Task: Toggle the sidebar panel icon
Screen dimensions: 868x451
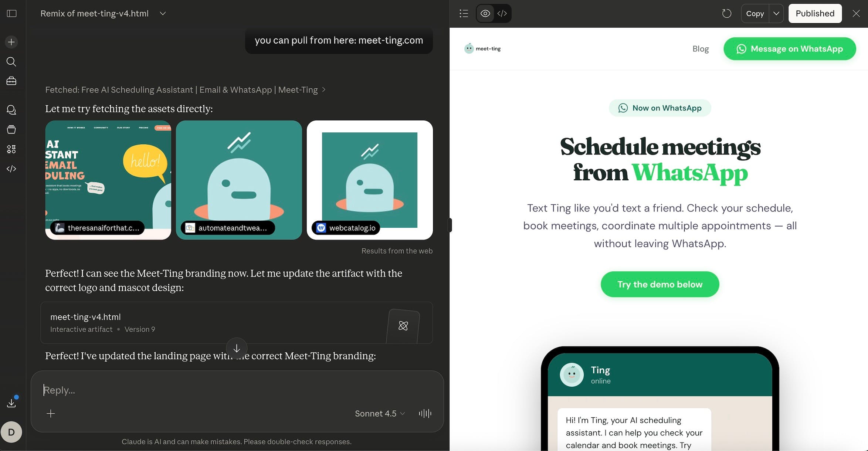Action: [x=12, y=13]
